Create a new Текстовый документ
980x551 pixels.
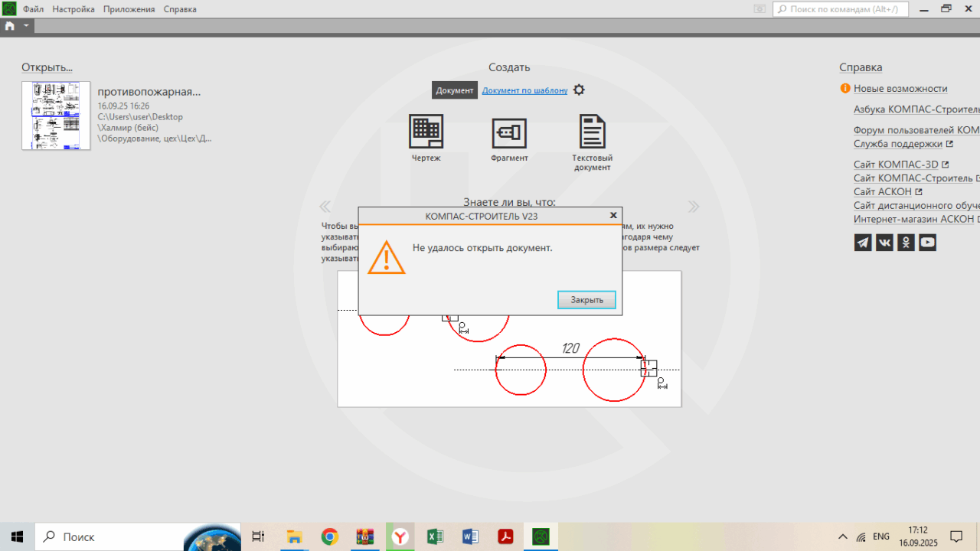[x=592, y=132]
